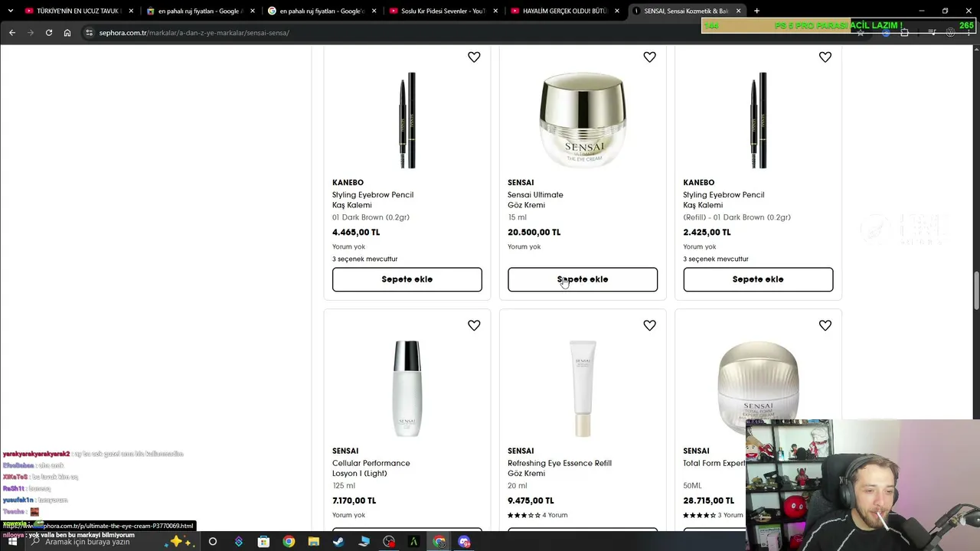Switch to Soslu Kır Pidesi Sevenler YouTube tab
Screen dimensions: 980x551
[443, 11]
